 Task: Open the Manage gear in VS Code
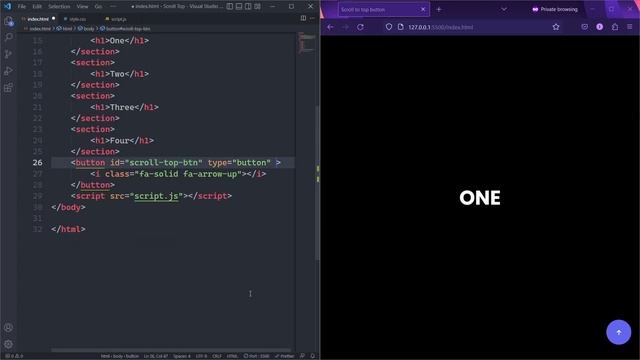tap(8, 344)
